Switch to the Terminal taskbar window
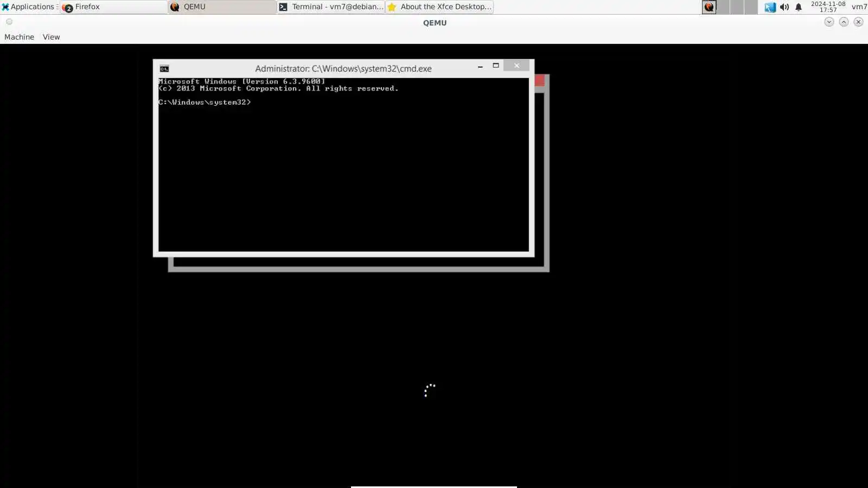868x488 pixels. pos(331,7)
